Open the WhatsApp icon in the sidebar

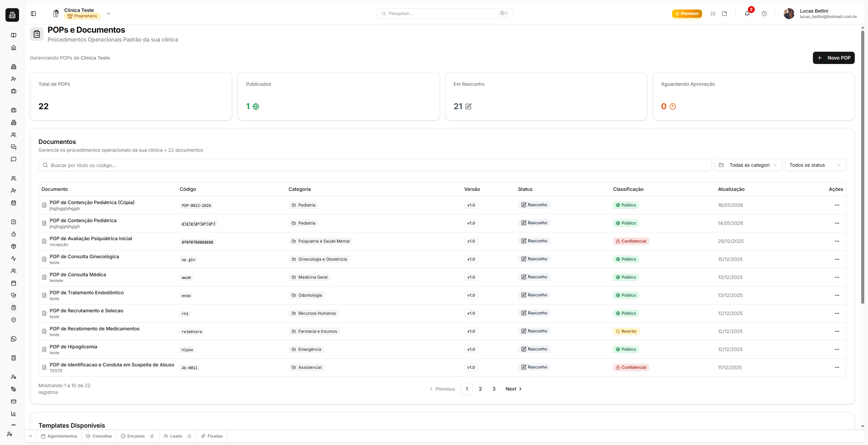coord(14,339)
